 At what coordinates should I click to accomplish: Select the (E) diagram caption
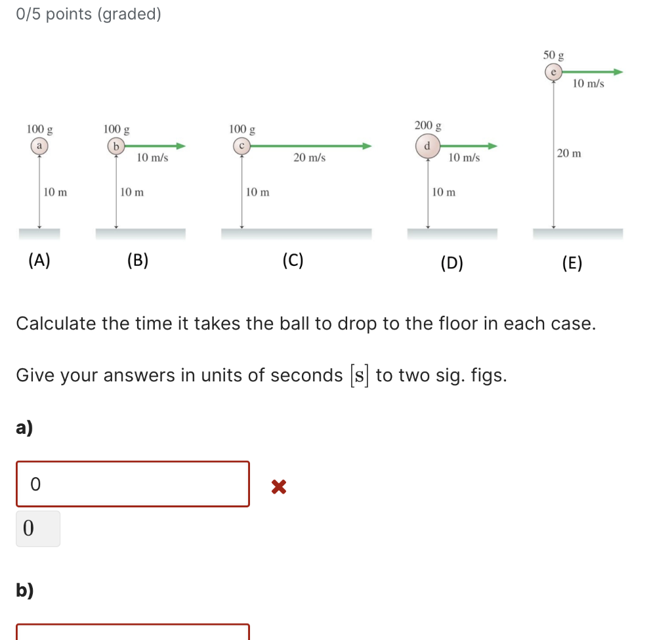[572, 263]
